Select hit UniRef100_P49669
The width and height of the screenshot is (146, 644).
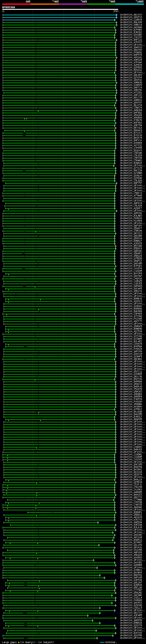coord(131,600)
